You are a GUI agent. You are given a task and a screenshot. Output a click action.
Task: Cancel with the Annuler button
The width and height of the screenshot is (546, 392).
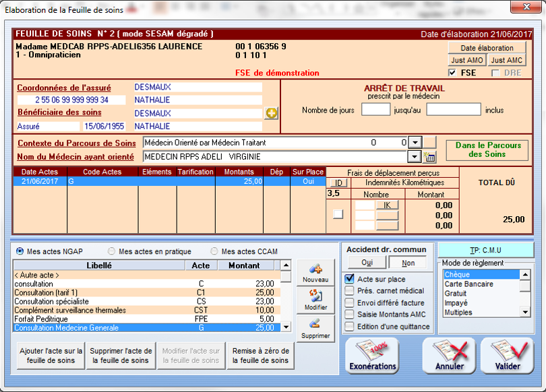click(x=449, y=356)
